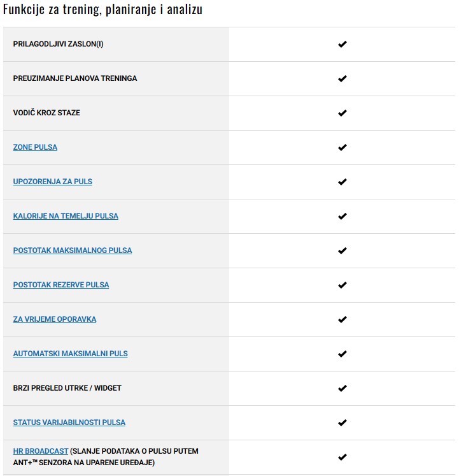Click checkmark icon for PRILAGODLJIVI ZASLON(I)
This screenshot has height=476, width=459.
coord(342,45)
